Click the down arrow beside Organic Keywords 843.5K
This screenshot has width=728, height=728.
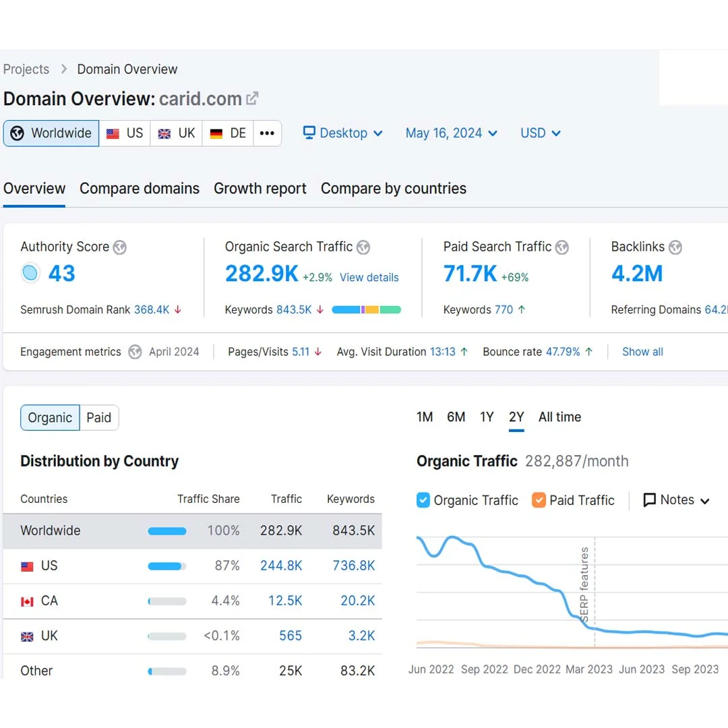[320, 309]
